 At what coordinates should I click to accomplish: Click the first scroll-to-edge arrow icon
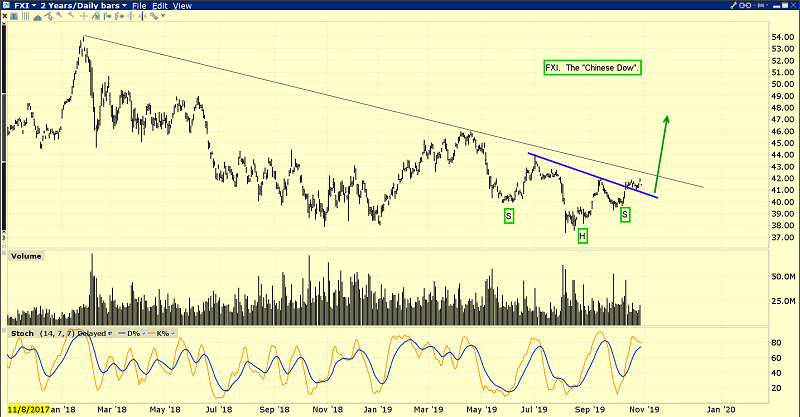tap(108, 16)
